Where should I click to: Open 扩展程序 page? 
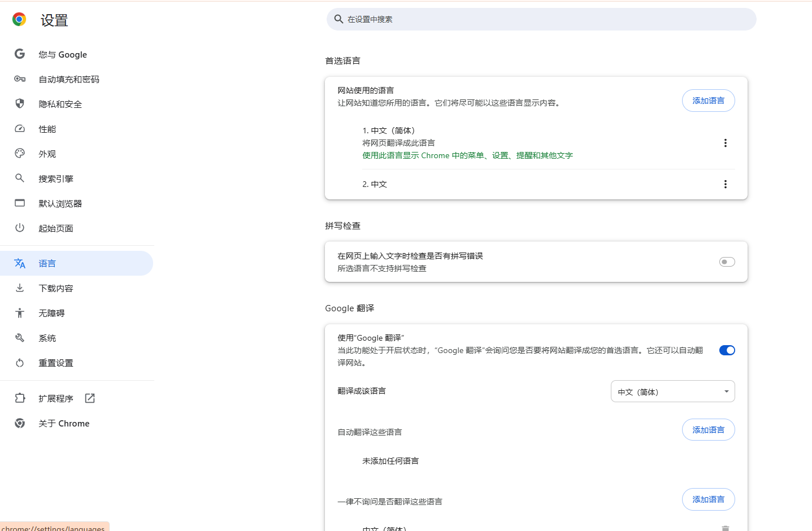click(x=76, y=398)
